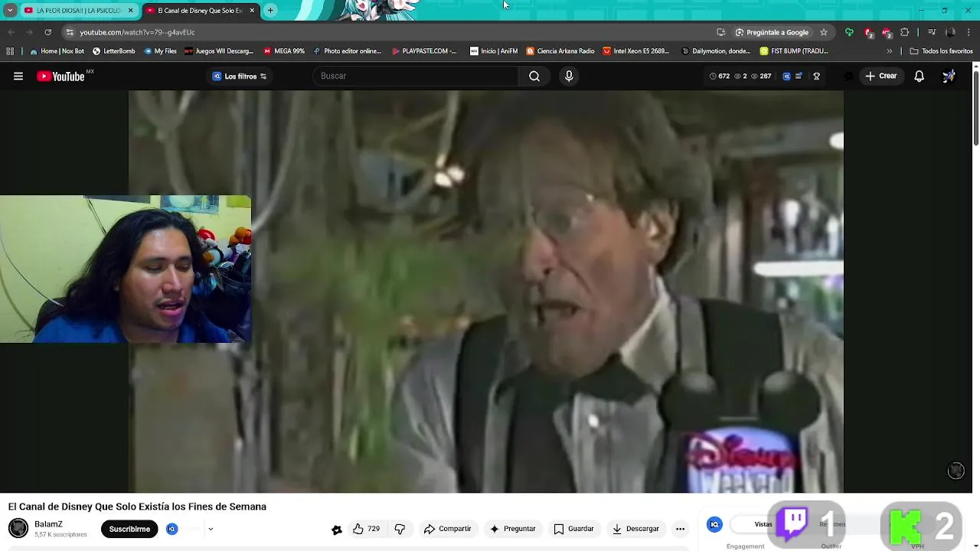Open the Ciencia Arkana Radio bookmark
Image resolution: width=980 pixels, height=551 pixels.
[x=560, y=51]
